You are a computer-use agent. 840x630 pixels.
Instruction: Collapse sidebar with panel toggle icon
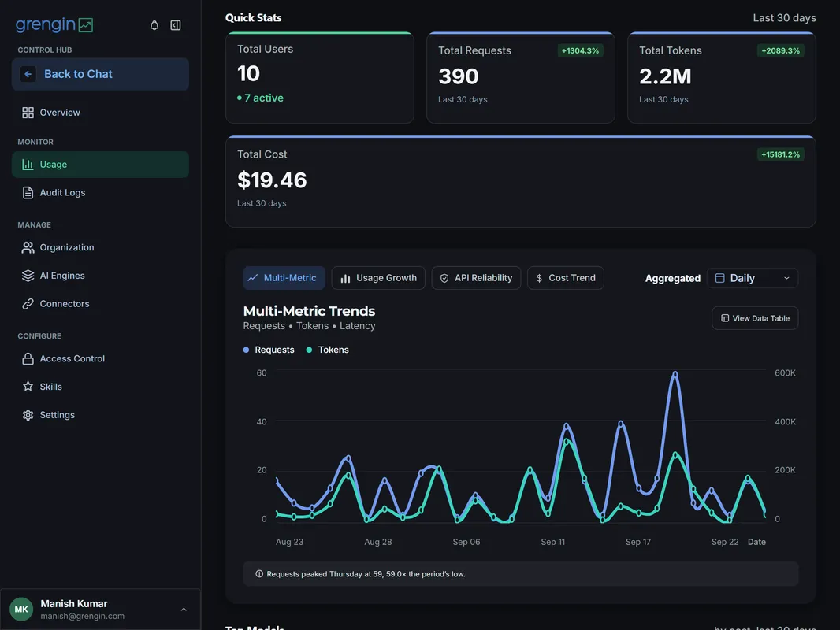pyautogui.click(x=175, y=25)
